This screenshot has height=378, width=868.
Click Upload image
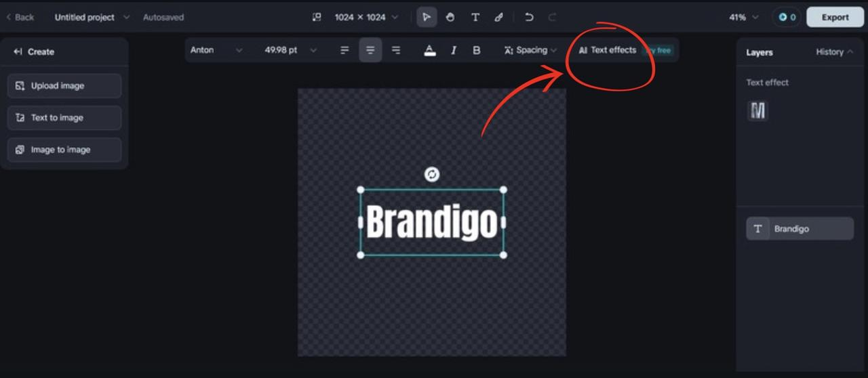coord(64,86)
